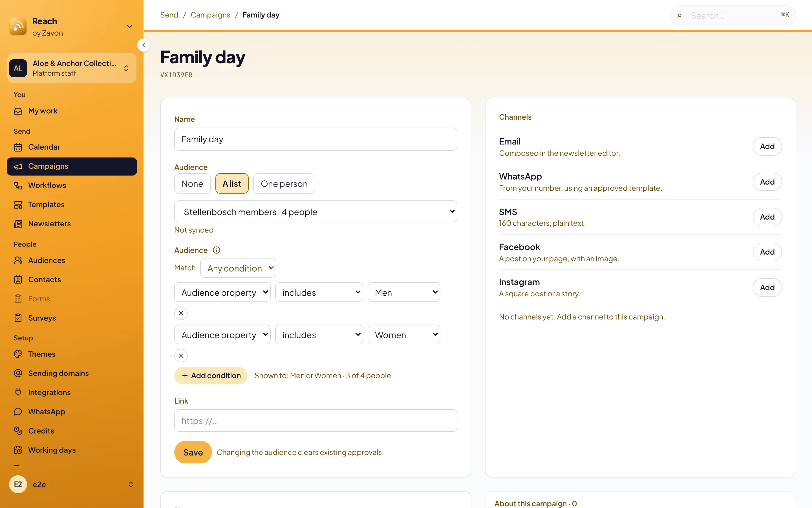The width and height of the screenshot is (812, 508).
Task: Open the Stellenbosch members list dropdown
Action: coord(315,212)
